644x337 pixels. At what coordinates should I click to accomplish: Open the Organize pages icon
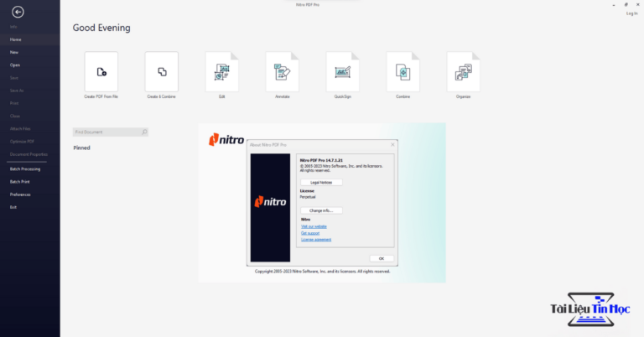[463, 72]
